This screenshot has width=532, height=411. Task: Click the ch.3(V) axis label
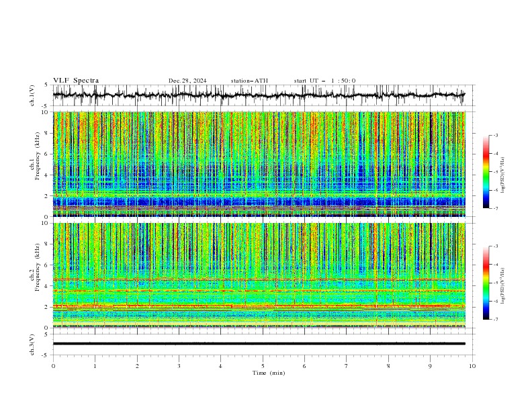(x=32, y=345)
